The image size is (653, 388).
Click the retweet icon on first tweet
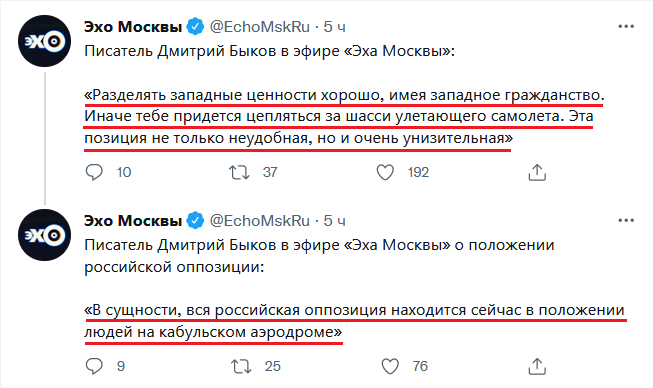tap(239, 172)
